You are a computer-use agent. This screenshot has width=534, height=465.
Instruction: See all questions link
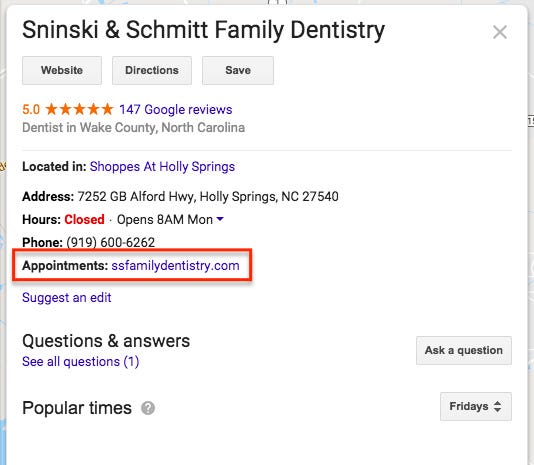coord(81,361)
